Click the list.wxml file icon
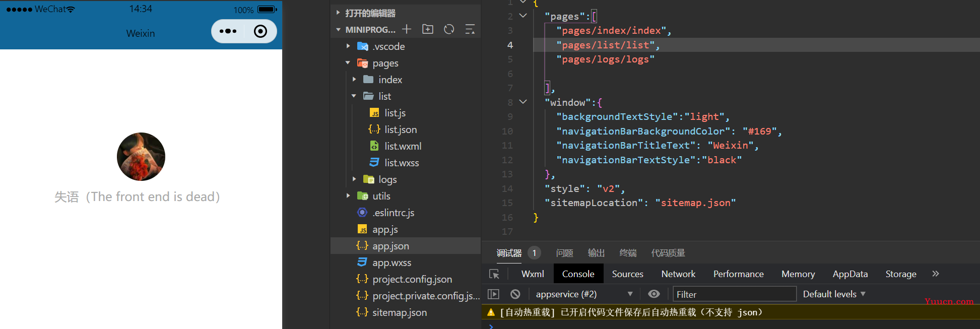The image size is (980, 329). [374, 146]
